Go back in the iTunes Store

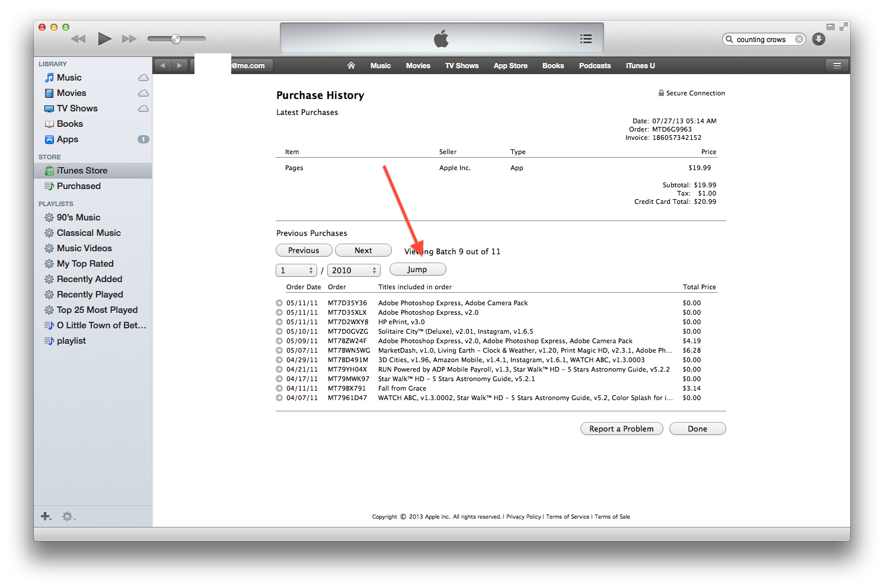(x=163, y=66)
